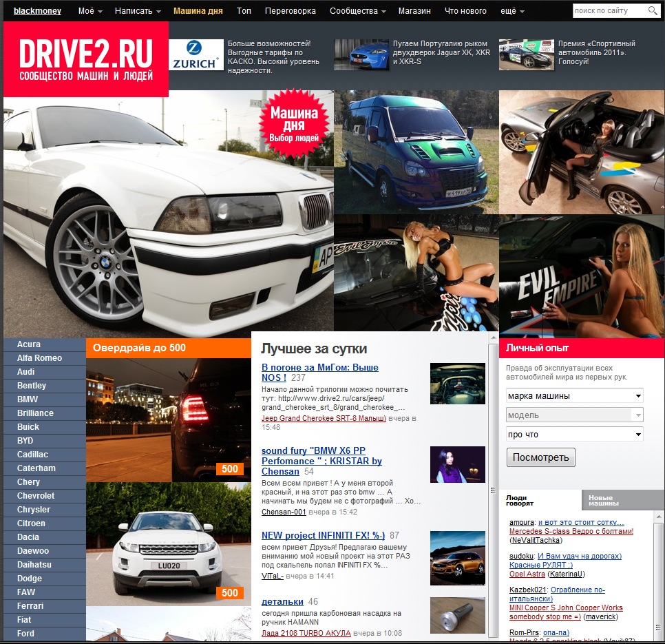
Task: Open "sound fury BMW X6 PP" post
Action: tap(321, 461)
